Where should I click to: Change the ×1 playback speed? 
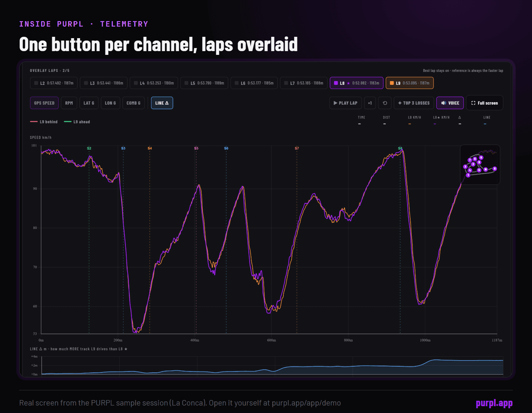370,103
